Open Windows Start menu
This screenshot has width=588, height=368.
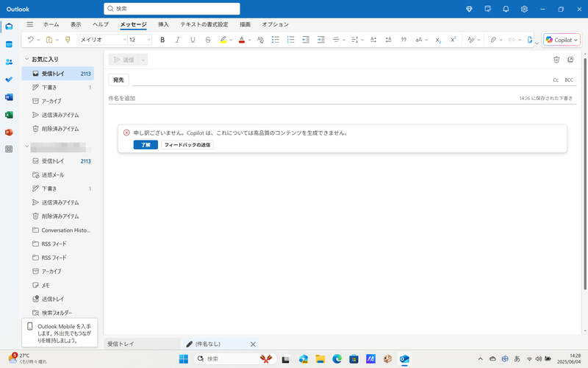click(x=183, y=359)
